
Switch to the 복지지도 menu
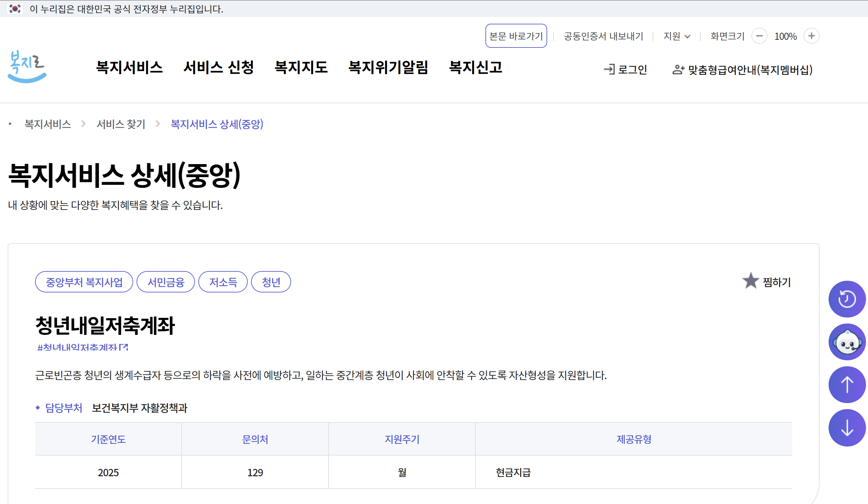[x=301, y=68]
